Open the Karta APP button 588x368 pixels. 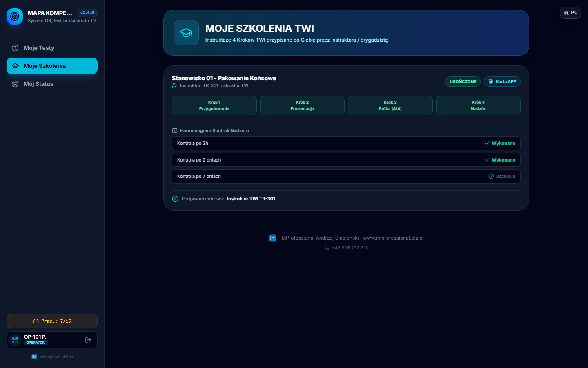tap(502, 81)
